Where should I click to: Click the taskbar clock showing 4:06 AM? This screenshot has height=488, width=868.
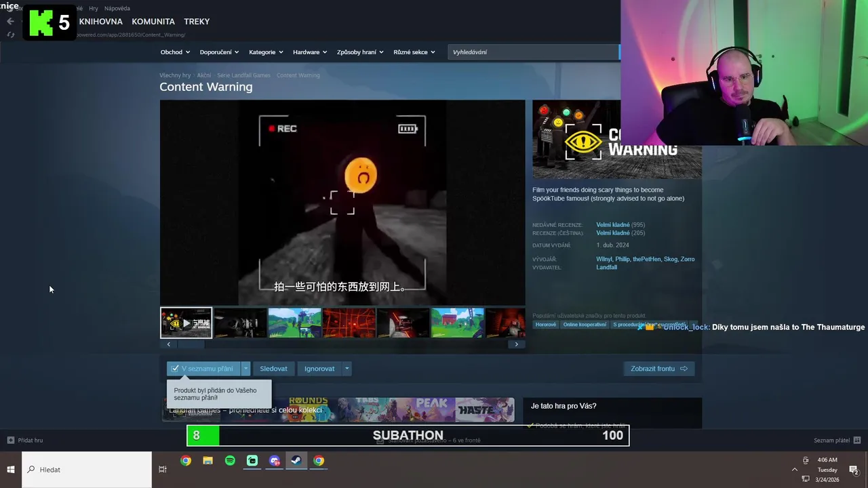coord(827,470)
